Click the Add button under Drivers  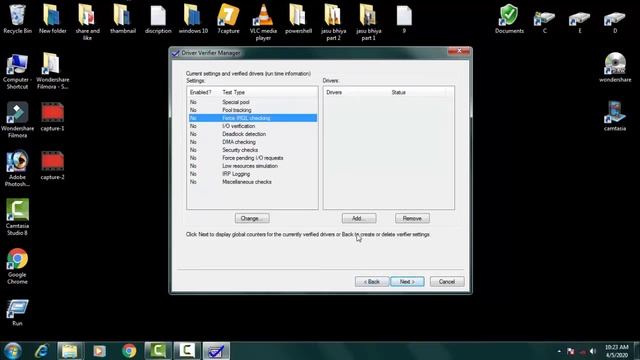point(359,218)
